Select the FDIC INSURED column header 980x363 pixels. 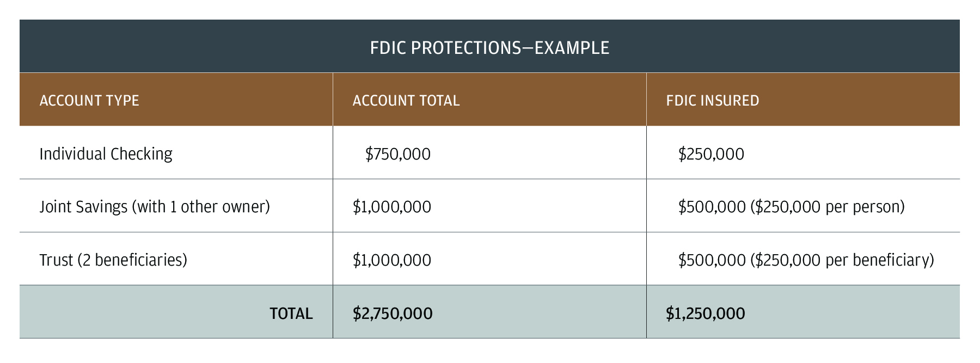(x=712, y=101)
